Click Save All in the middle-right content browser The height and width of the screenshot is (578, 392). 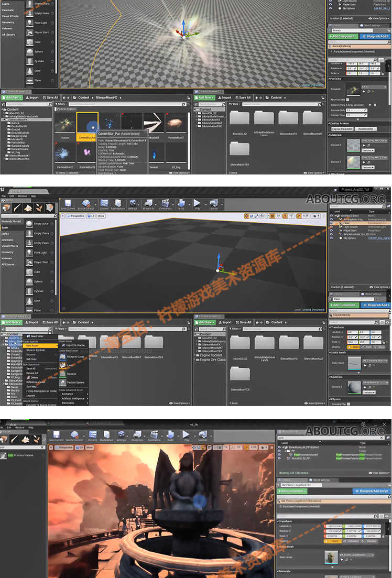coord(243,322)
